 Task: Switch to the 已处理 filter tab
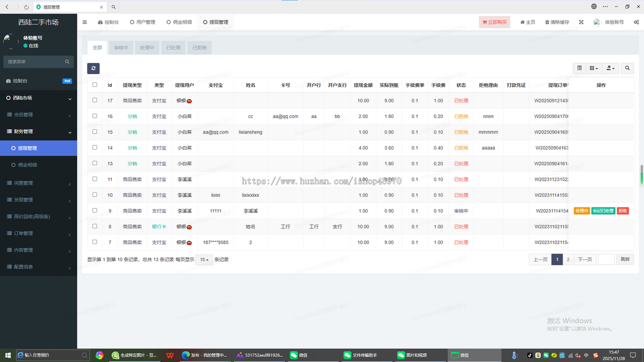173,48
